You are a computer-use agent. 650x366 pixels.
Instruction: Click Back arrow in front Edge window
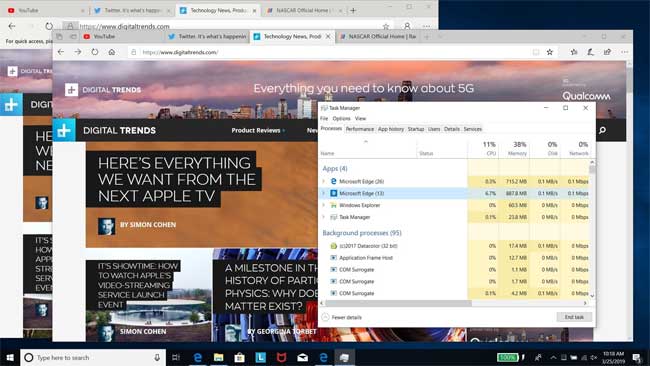click(61, 52)
